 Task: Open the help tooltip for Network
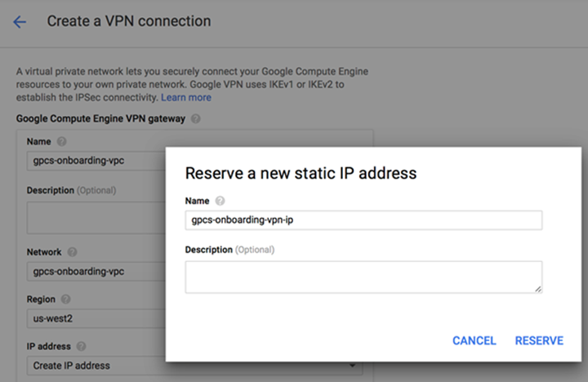click(x=73, y=252)
